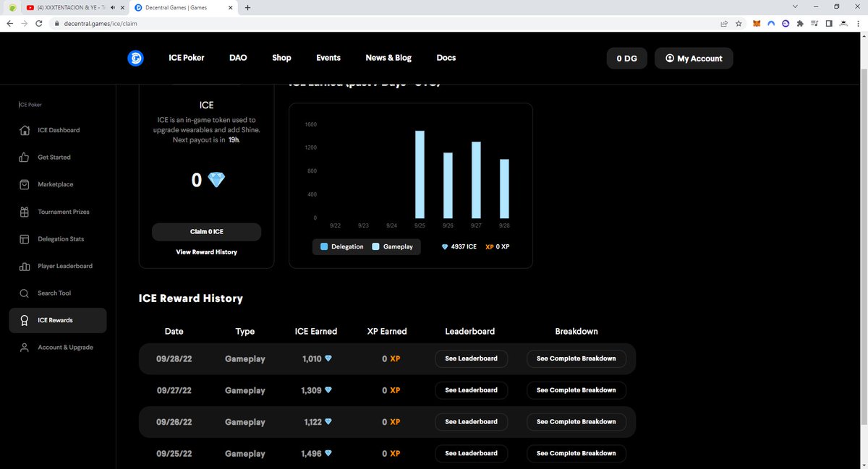Open new browser tab

pyautogui.click(x=247, y=7)
